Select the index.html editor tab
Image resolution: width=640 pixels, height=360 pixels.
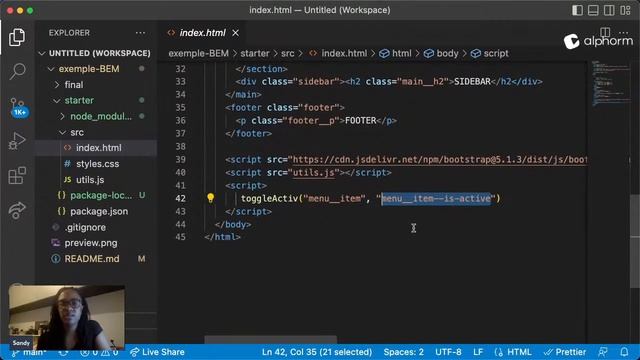(202, 33)
